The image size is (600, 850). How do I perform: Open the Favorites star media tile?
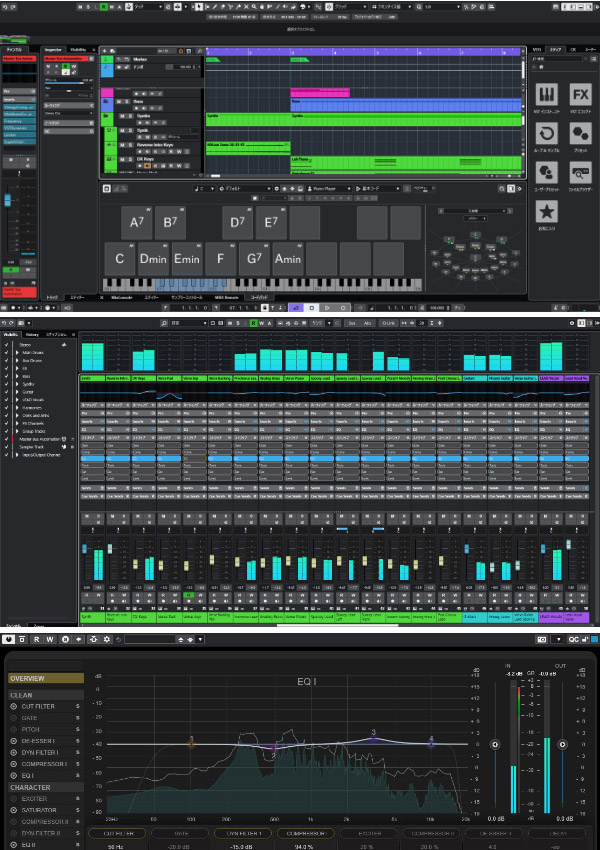coord(546,211)
